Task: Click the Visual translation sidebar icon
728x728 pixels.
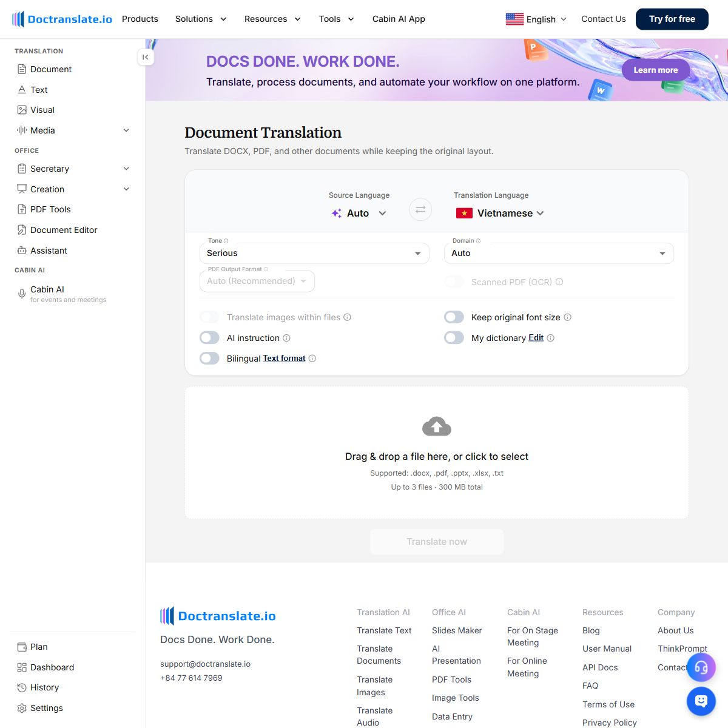Action: 22,110
